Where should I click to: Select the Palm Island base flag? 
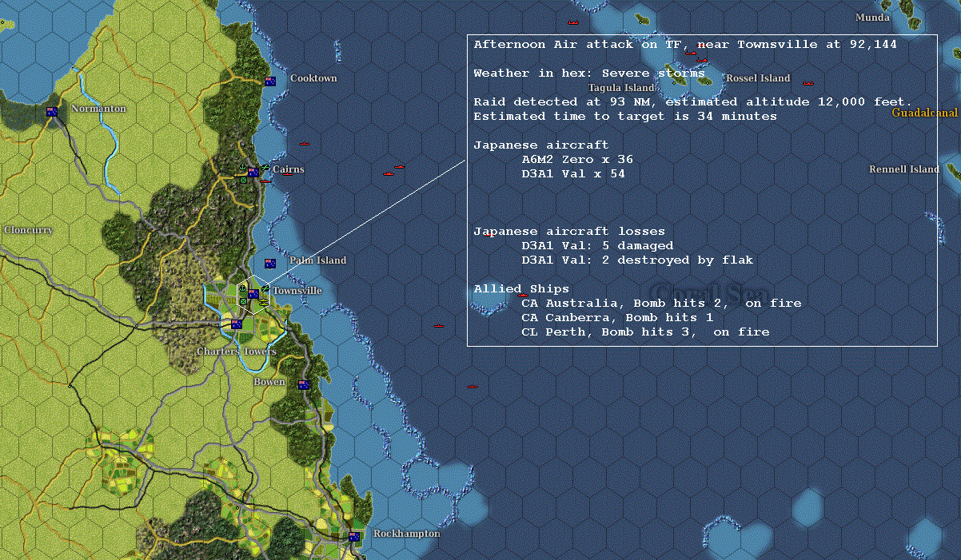(x=270, y=264)
